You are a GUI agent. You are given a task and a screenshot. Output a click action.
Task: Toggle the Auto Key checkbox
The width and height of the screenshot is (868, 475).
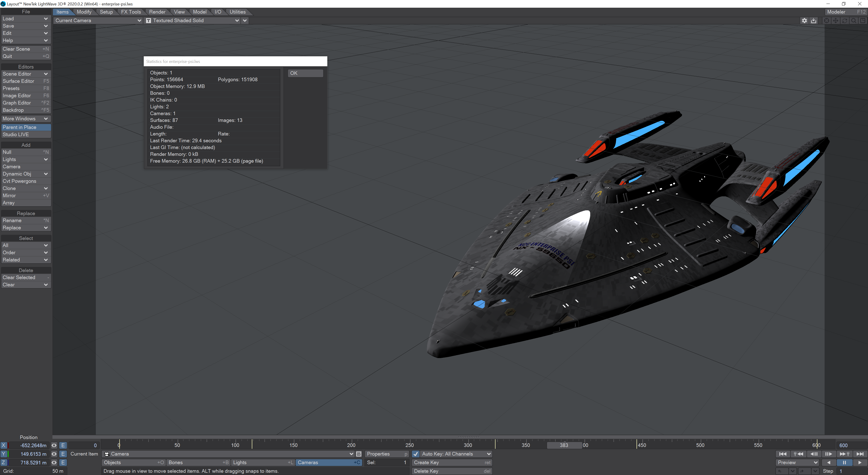coord(416,454)
